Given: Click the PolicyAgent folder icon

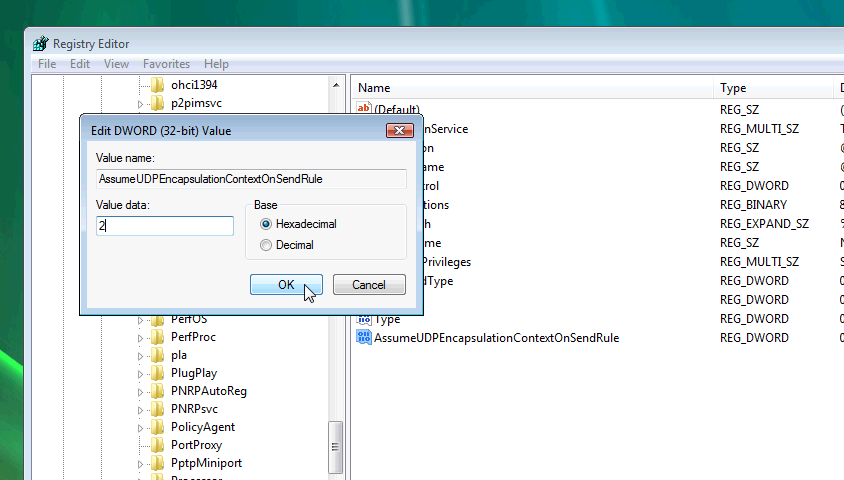Looking at the screenshot, I should (157, 427).
